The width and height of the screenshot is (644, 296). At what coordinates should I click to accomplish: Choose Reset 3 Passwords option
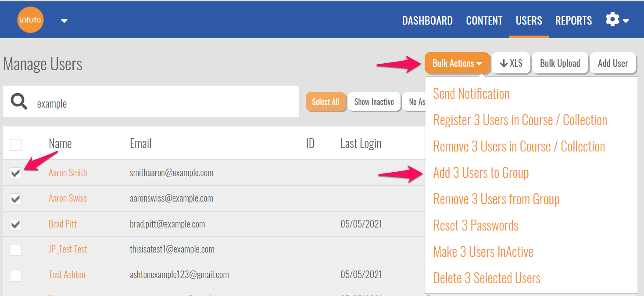[x=476, y=226]
